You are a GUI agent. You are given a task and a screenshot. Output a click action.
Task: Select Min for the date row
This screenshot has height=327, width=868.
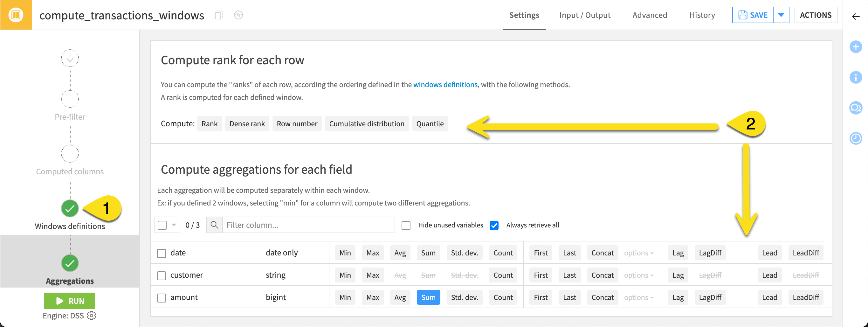(345, 253)
